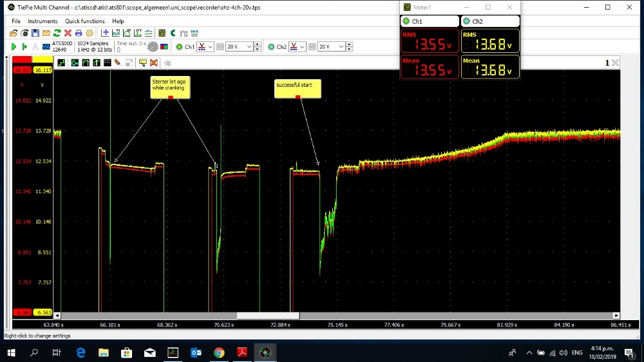
Task: Click the 'successful start' yellow annotation
Action: (x=298, y=88)
